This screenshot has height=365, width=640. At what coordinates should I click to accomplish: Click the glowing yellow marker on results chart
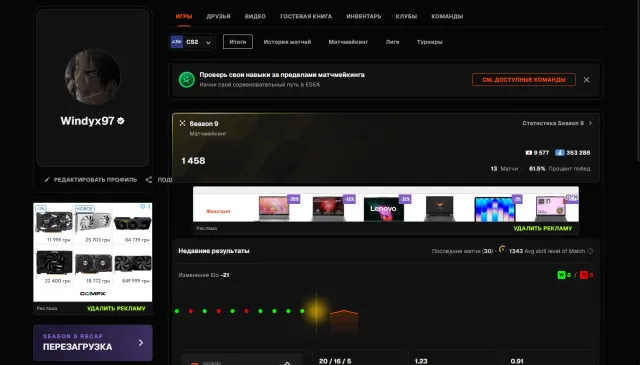(316, 311)
